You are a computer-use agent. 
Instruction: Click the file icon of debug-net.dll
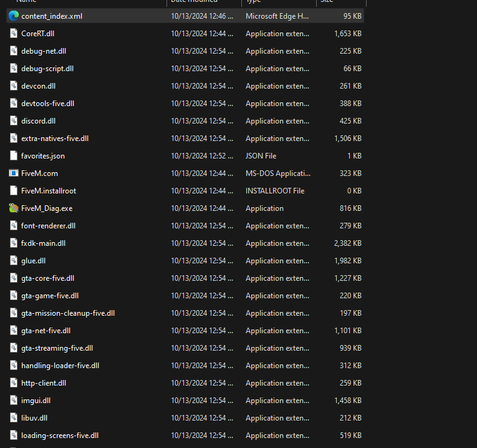pos(14,51)
